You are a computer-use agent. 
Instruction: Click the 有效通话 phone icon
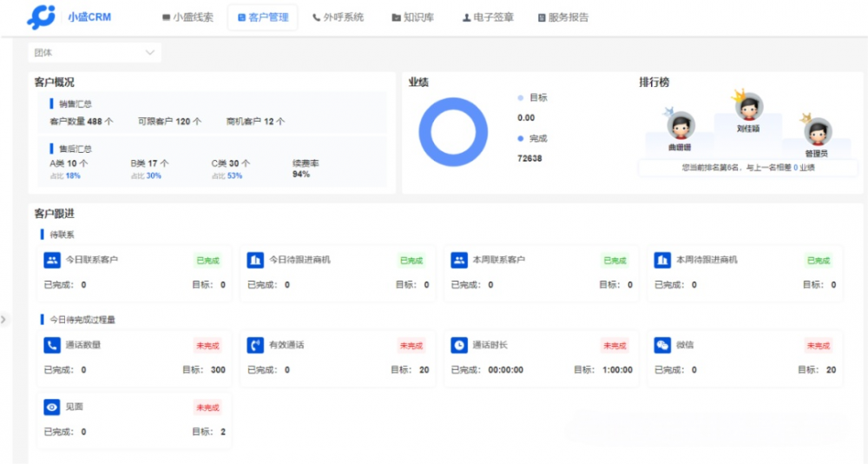tap(255, 345)
